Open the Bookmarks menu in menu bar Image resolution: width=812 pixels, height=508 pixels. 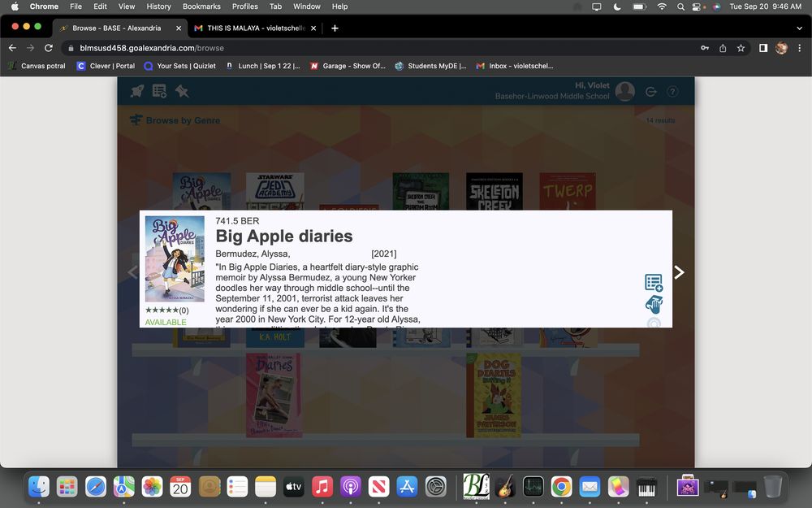coord(201,7)
